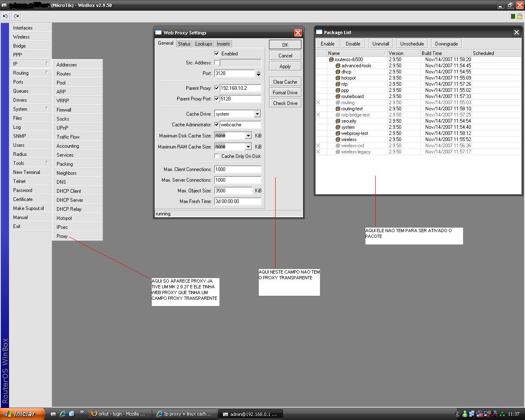Viewport: 525px width, 420px height.
Task: Click the Clear Cache button
Action: point(285,82)
